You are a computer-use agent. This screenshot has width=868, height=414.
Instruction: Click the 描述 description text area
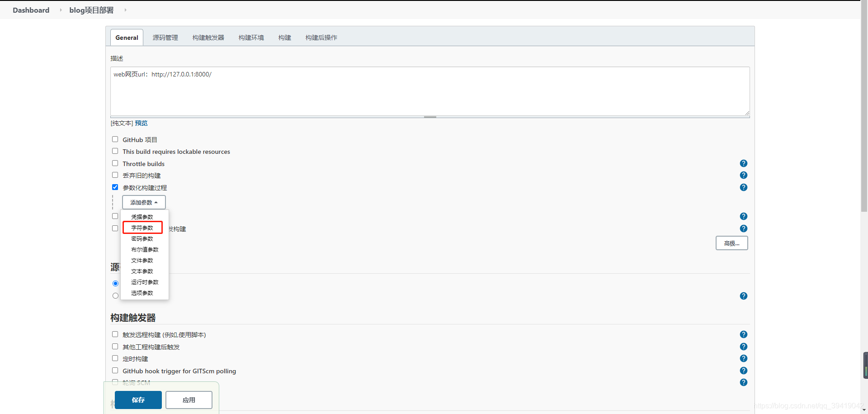click(x=430, y=91)
